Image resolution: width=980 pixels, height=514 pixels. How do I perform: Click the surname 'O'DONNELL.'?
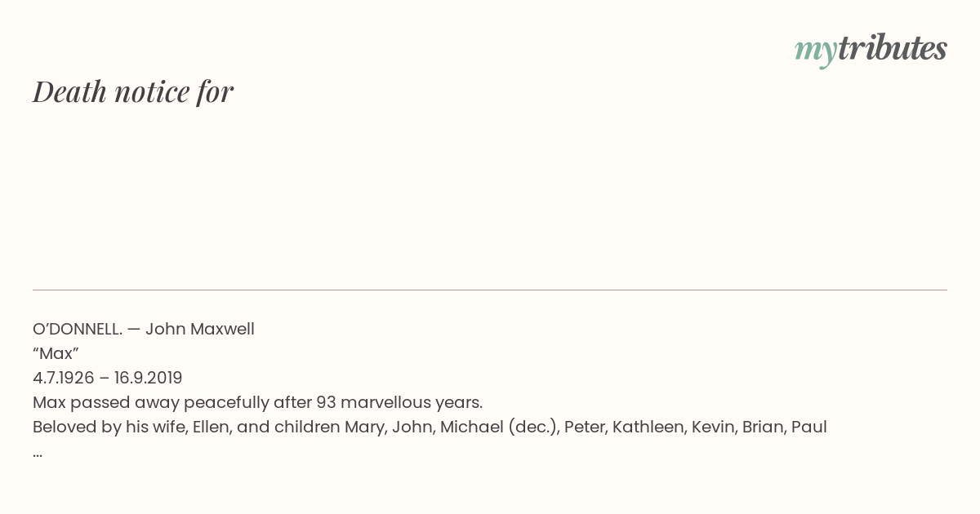point(78,329)
